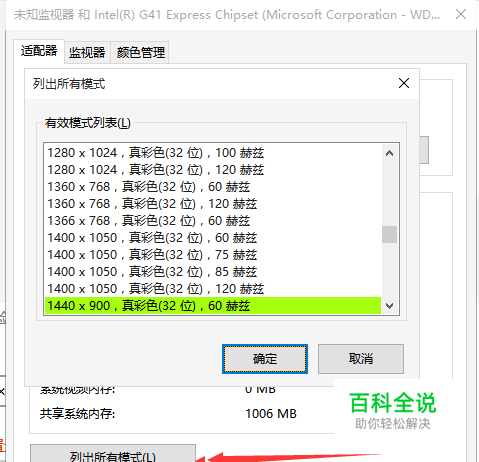The image size is (479, 462).
Task: Select 1360 x 768, 120 赫兹 mode
Action: 213,204
